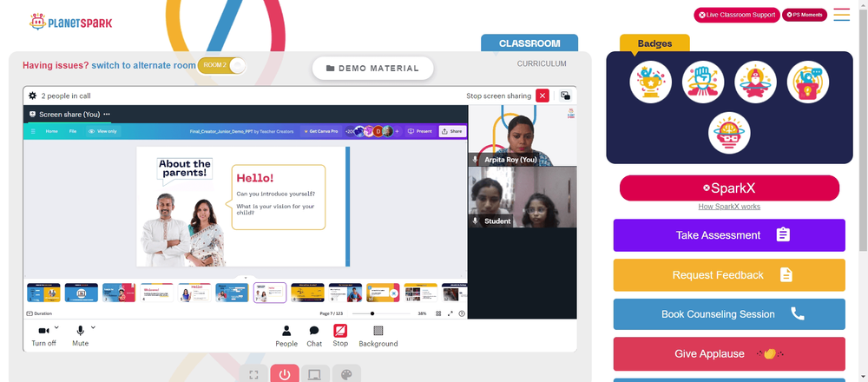Open the hamburger menu
Screen dimensions: 868x382
pyautogui.click(x=841, y=15)
